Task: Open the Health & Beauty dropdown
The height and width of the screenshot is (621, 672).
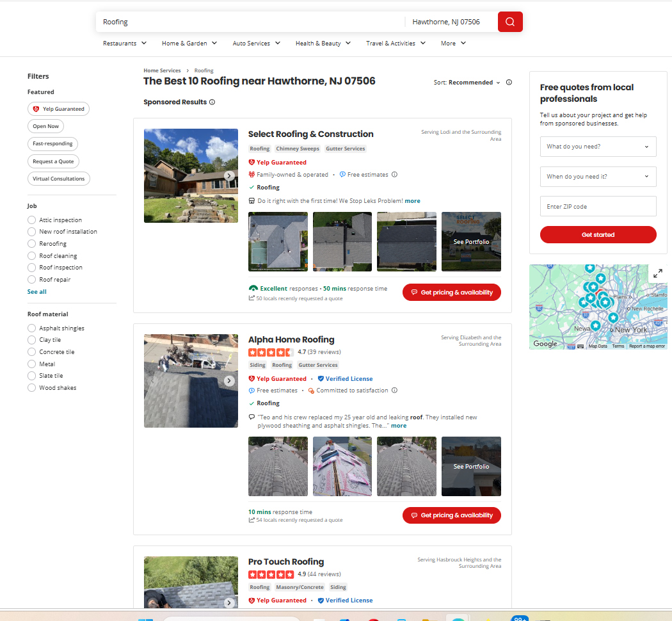Action: 323,44
